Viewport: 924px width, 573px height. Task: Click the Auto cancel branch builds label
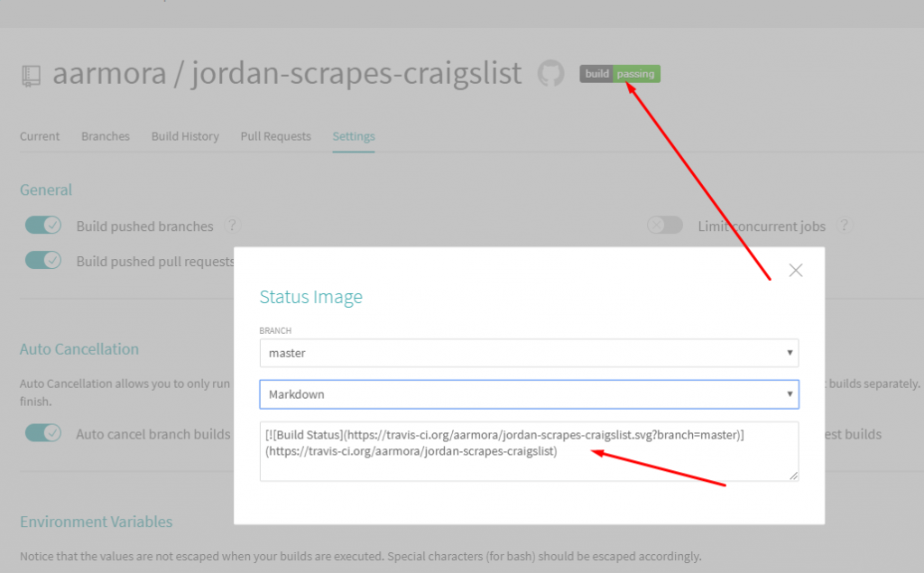pos(153,434)
